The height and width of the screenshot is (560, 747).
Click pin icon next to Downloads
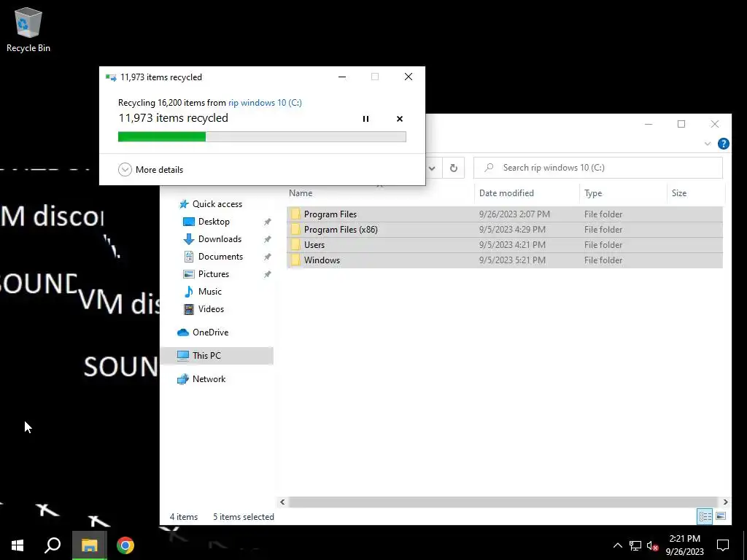267,239
